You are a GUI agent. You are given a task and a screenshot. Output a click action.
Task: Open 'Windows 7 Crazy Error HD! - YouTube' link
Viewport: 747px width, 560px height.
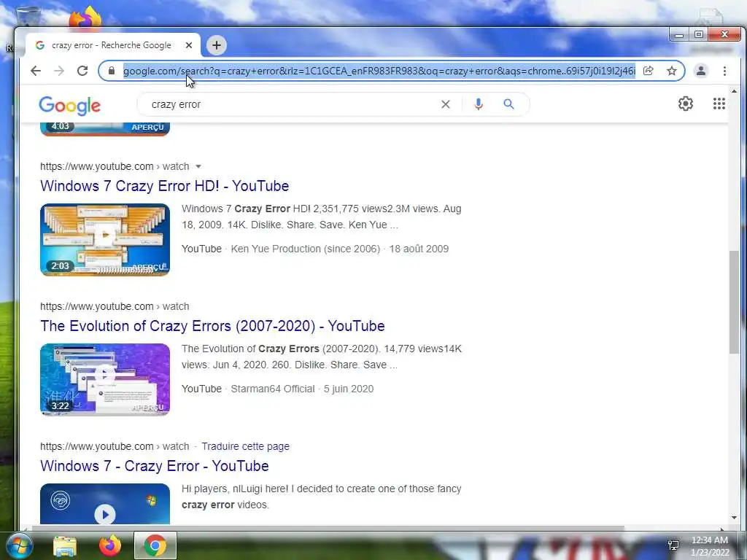pyautogui.click(x=164, y=186)
